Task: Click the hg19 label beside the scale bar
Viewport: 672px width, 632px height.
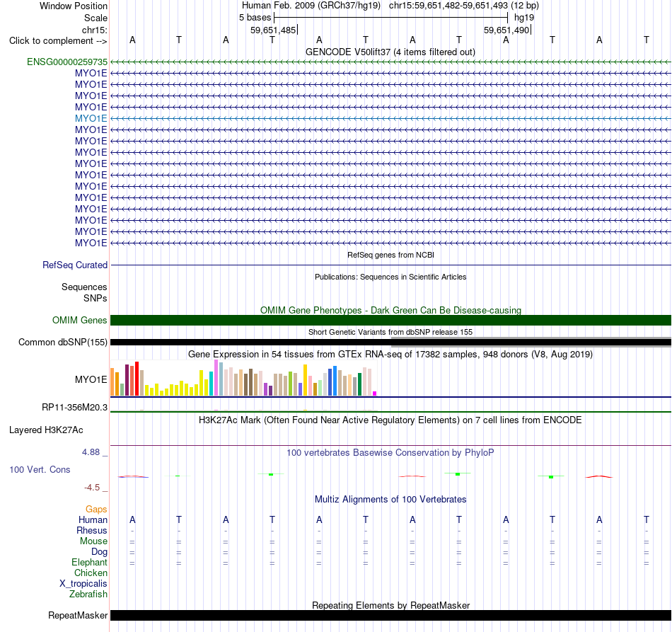Action: (x=523, y=18)
